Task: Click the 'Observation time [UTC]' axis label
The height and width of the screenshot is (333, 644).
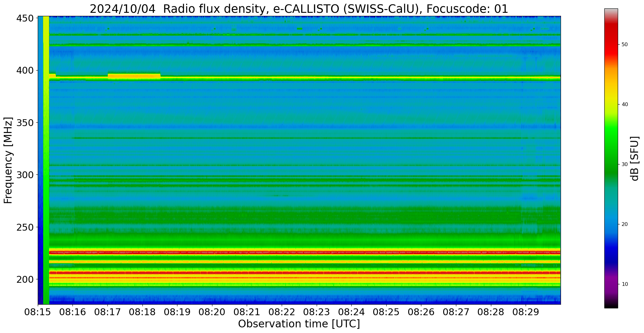Action: coord(299,324)
